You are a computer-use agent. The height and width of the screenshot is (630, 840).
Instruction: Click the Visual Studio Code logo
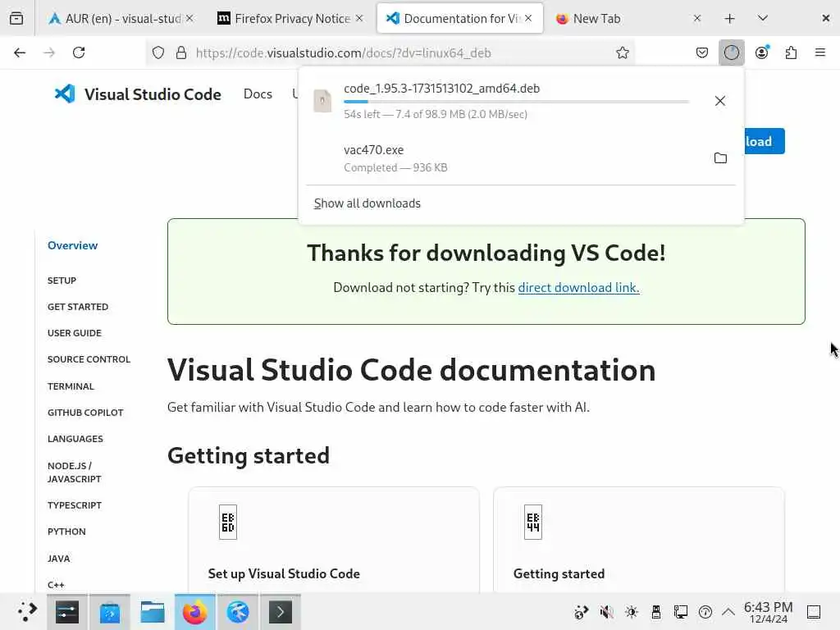tap(138, 94)
